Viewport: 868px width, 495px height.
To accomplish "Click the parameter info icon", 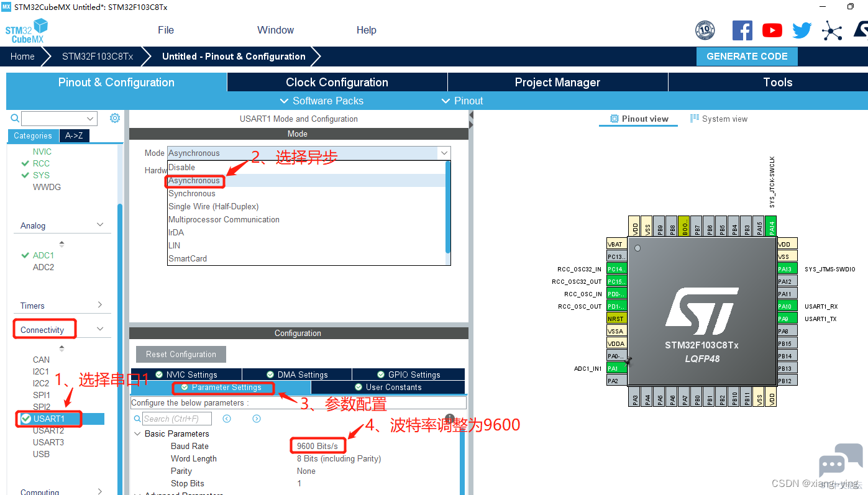I will tap(450, 418).
